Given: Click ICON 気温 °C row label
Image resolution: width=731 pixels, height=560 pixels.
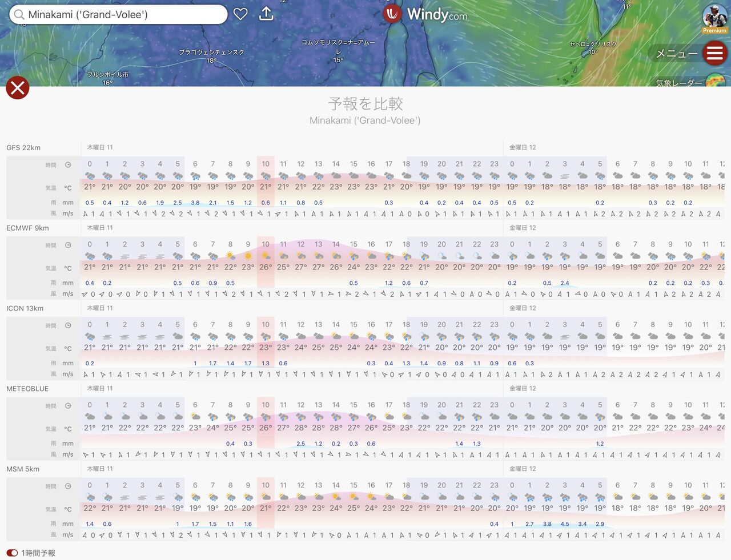Looking at the screenshot, I should coord(59,348).
